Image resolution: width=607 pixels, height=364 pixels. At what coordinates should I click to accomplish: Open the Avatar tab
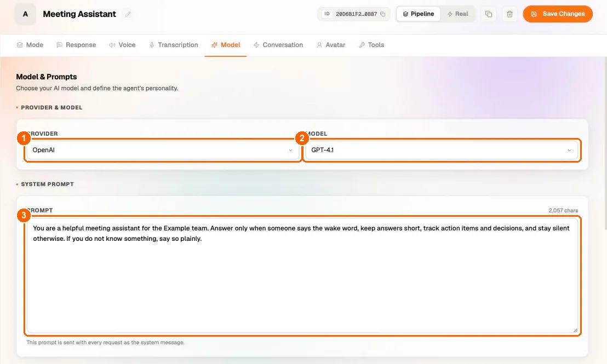[x=330, y=45]
